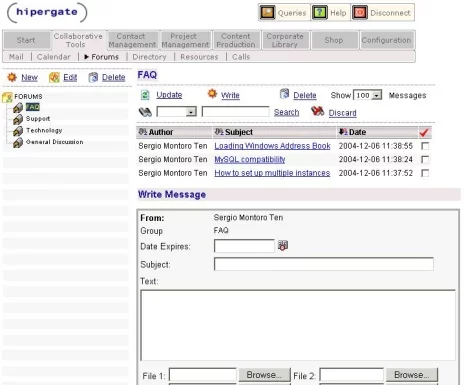
Task: Open the Corporate Library tab
Action: click(x=285, y=40)
